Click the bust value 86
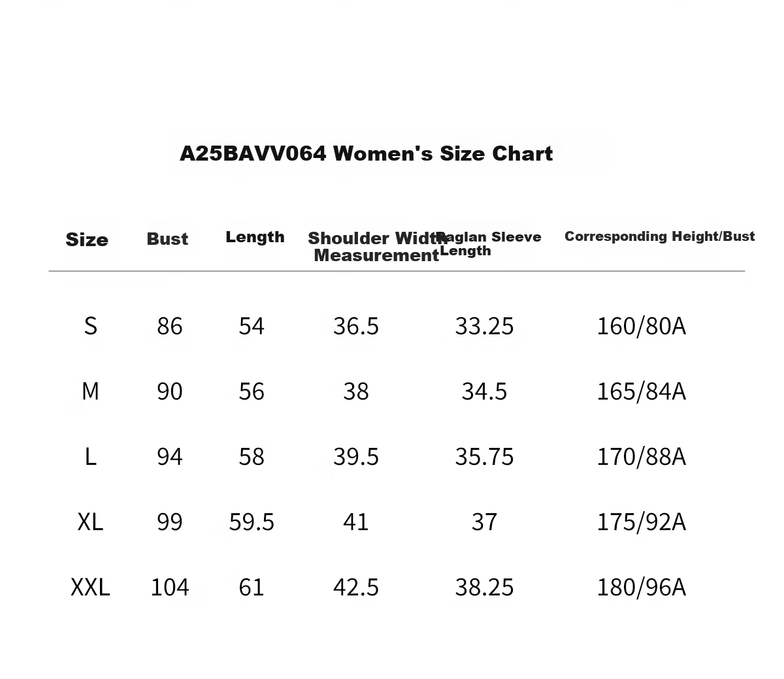The height and width of the screenshot is (679, 784). [170, 326]
